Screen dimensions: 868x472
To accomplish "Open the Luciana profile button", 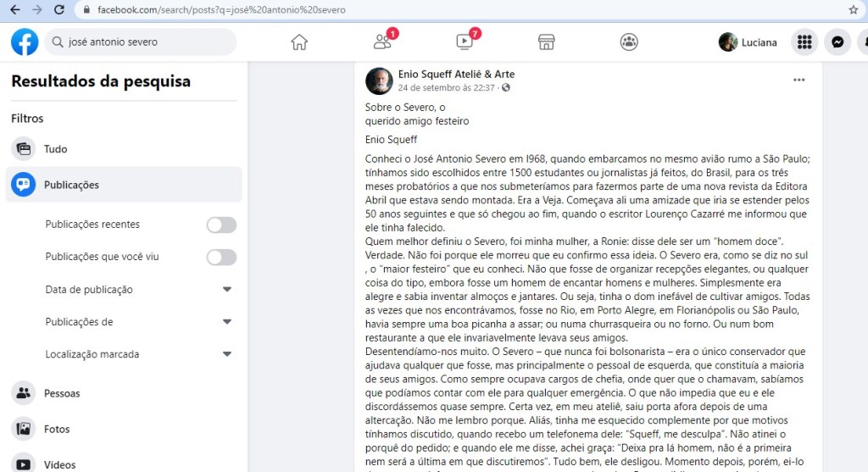I will 748,42.
